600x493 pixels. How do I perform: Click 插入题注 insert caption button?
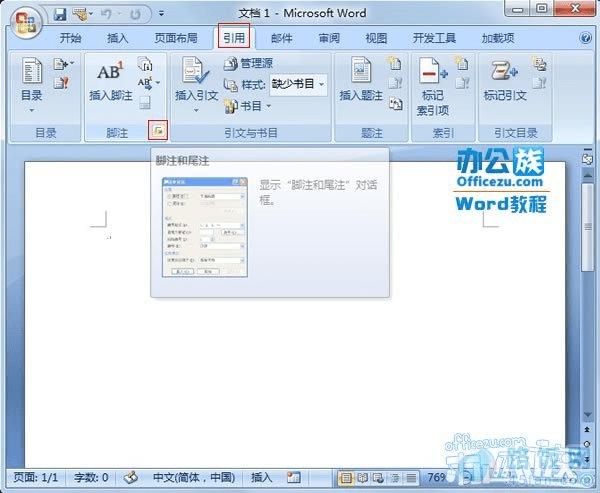point(361,80)
